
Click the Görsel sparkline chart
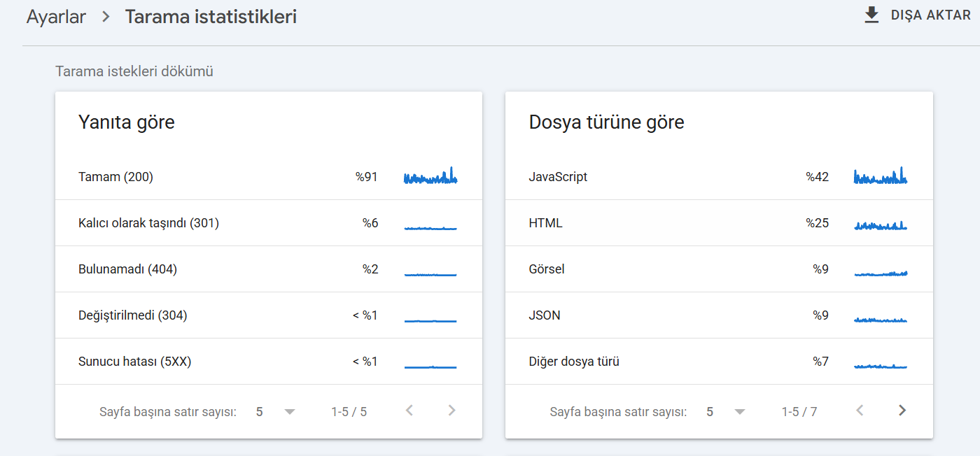881,273
